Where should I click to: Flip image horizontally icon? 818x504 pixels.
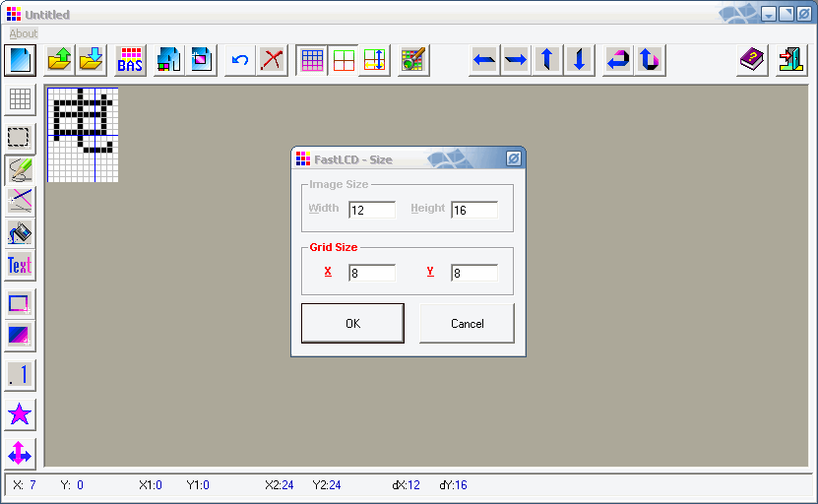[618, 60]
